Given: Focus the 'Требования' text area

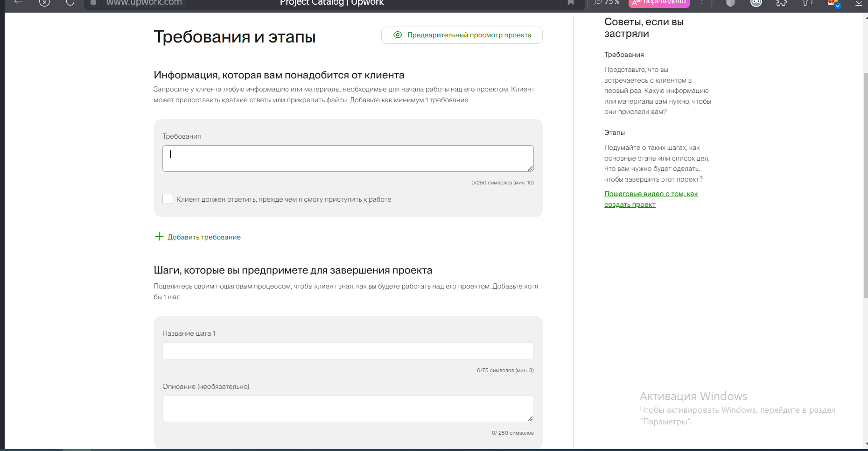Looking at the screenshot, I should tap(348, 158).
